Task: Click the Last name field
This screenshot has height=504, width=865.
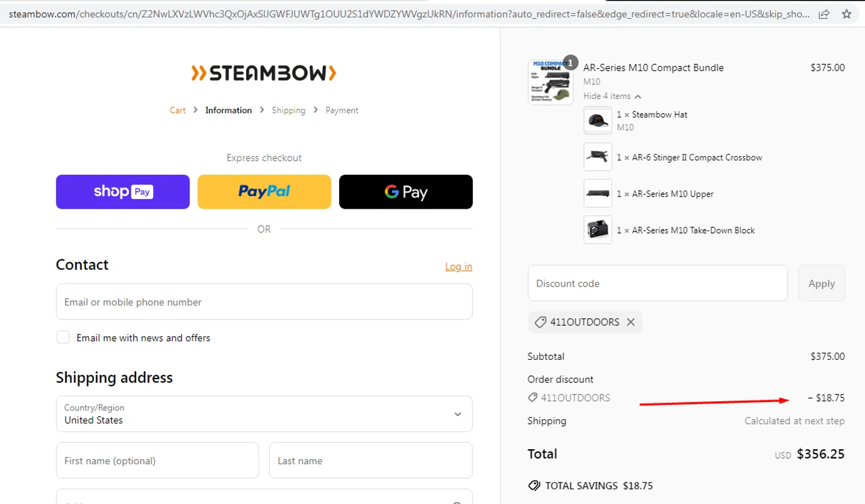Action: 371,460
